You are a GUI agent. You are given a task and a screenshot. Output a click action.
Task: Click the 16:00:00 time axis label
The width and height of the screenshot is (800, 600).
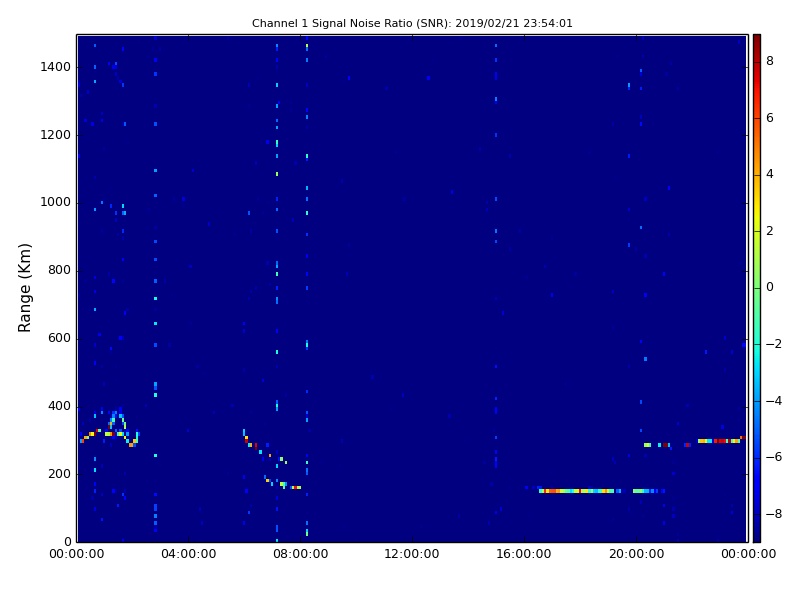[x=524, y=554]
